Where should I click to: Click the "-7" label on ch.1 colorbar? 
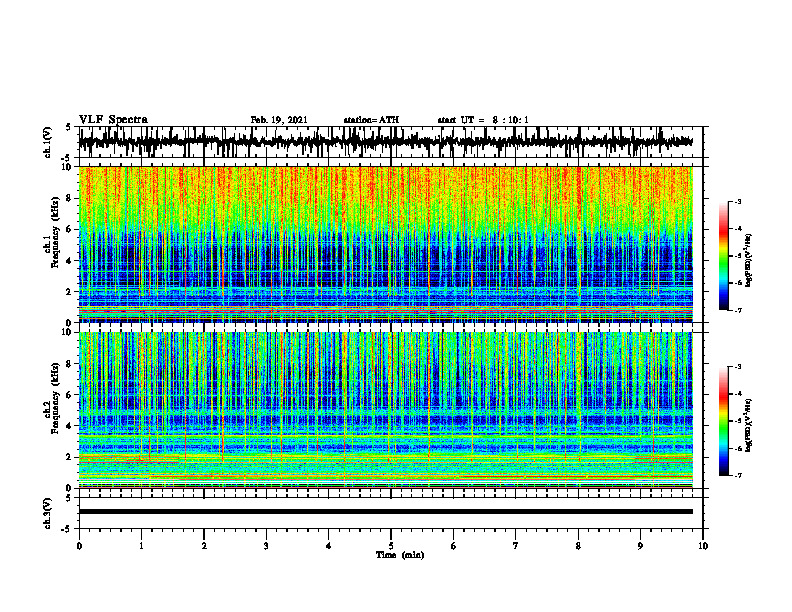[737, 310]
